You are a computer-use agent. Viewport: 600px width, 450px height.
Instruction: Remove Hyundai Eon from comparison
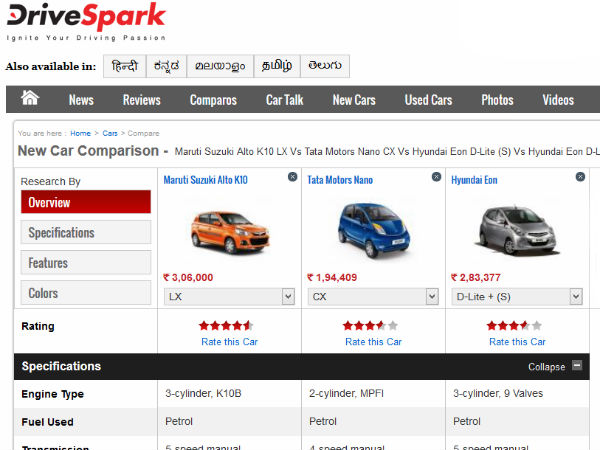580,176
